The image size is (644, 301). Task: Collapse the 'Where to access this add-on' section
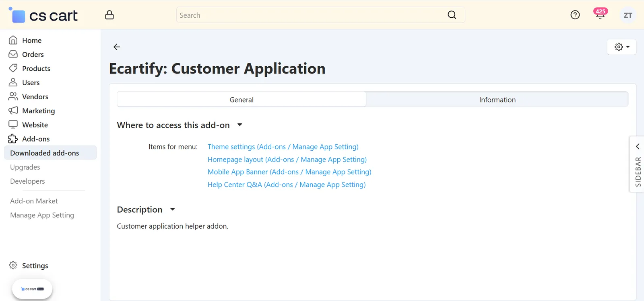(240, 125)
